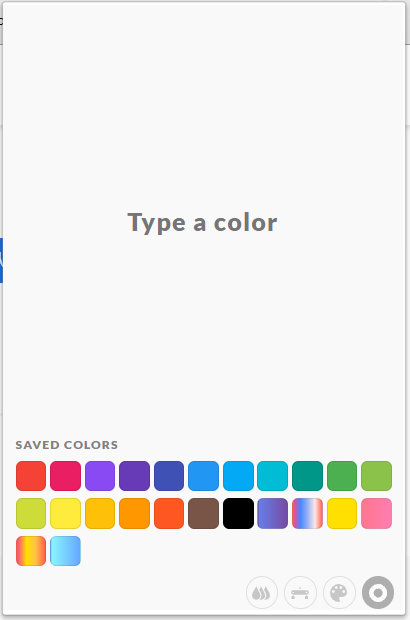410x620 pixels.
Task: Open the paint palette icon
Action: [339, 592]
